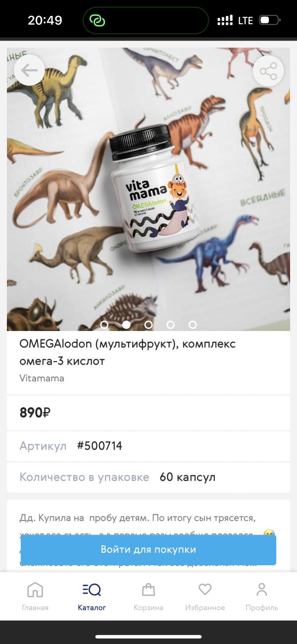Open the Каталог tab

click(92, 596)
